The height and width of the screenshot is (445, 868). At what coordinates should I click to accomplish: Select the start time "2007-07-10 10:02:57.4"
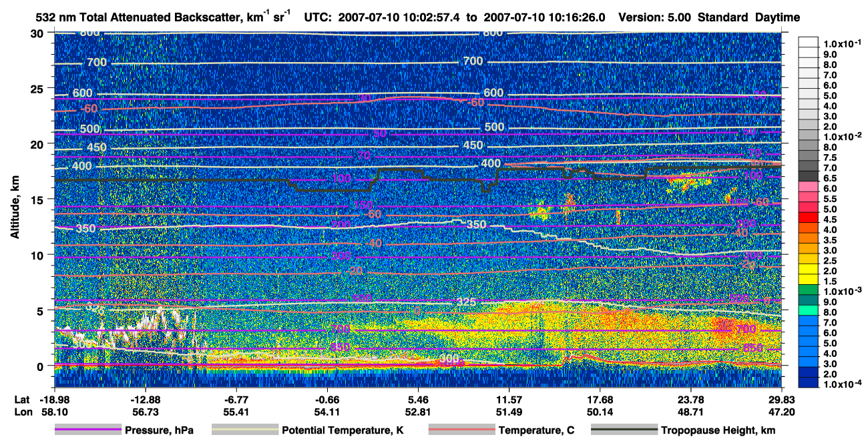[398, 17]
